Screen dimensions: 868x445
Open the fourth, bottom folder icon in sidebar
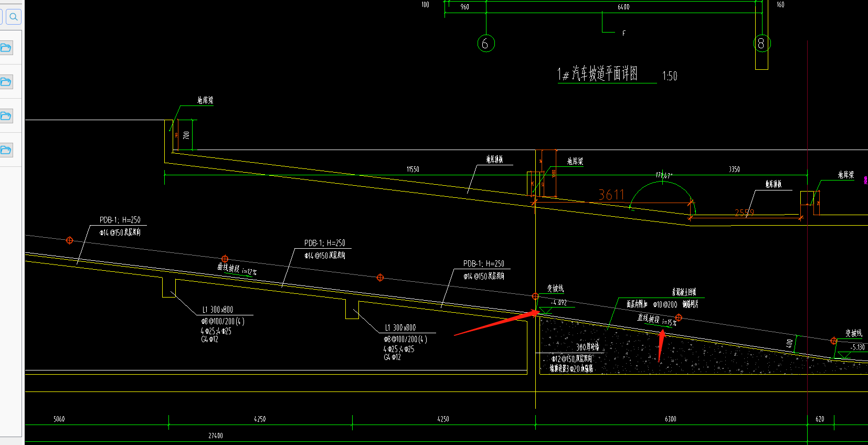[6, 150]
